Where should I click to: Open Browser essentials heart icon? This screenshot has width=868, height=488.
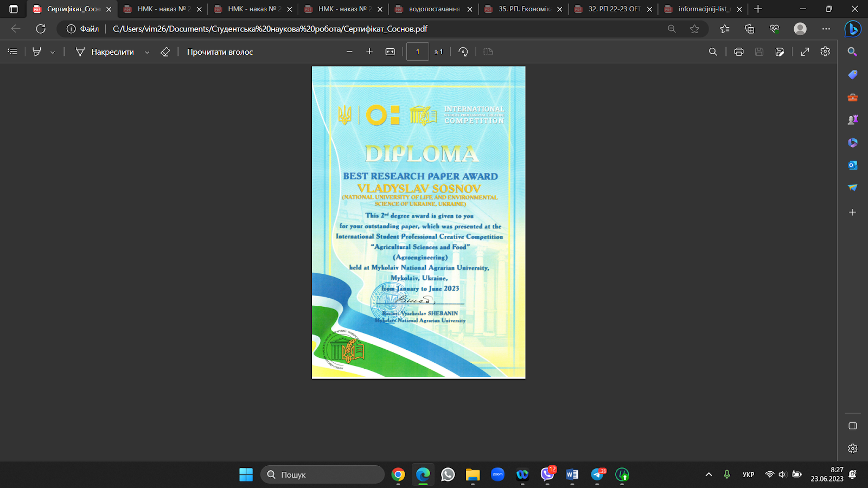775,29
